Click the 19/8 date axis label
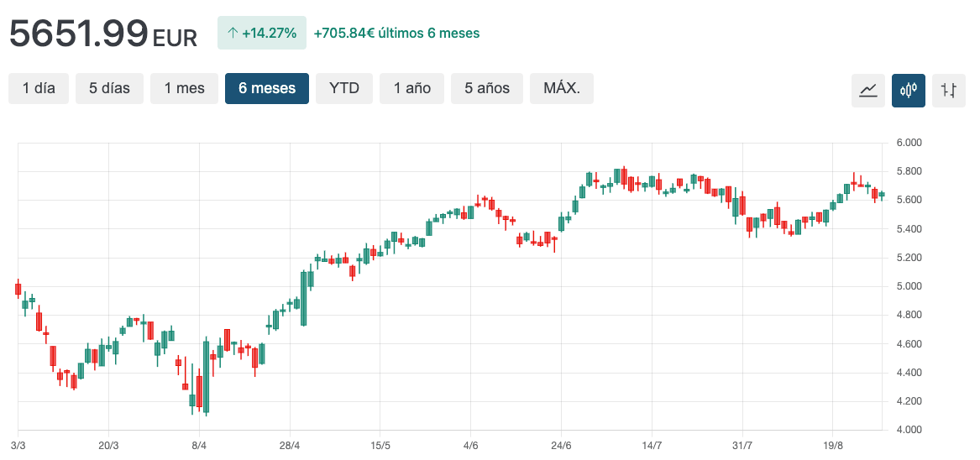The height and width of the screenshot is (460, 980). pyautogui.click(x=832, y=445)
